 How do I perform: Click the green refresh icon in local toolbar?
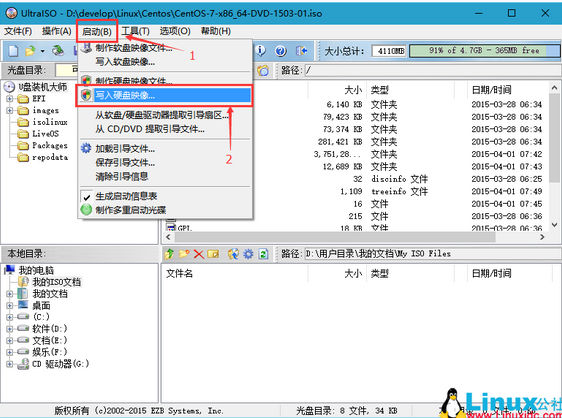(x=263, y=254)
